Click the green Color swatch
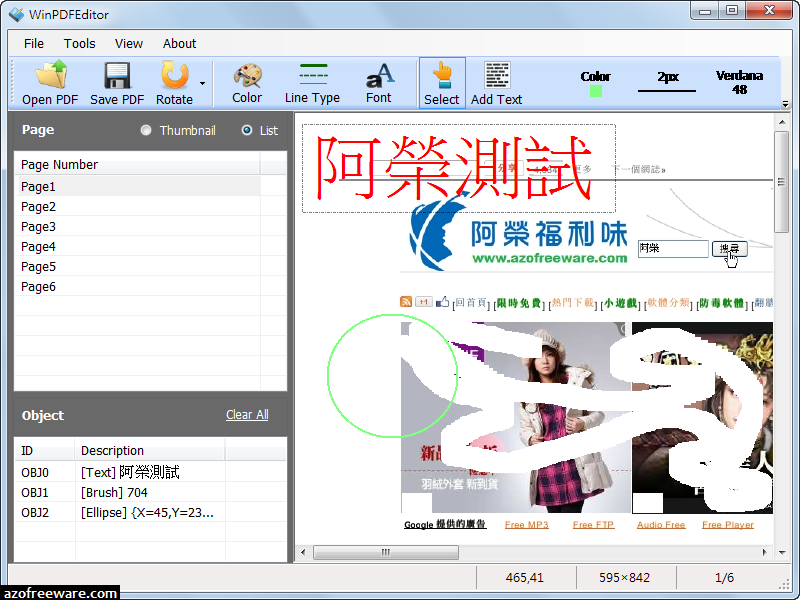The image size is (800, 600). pos(595,91)
